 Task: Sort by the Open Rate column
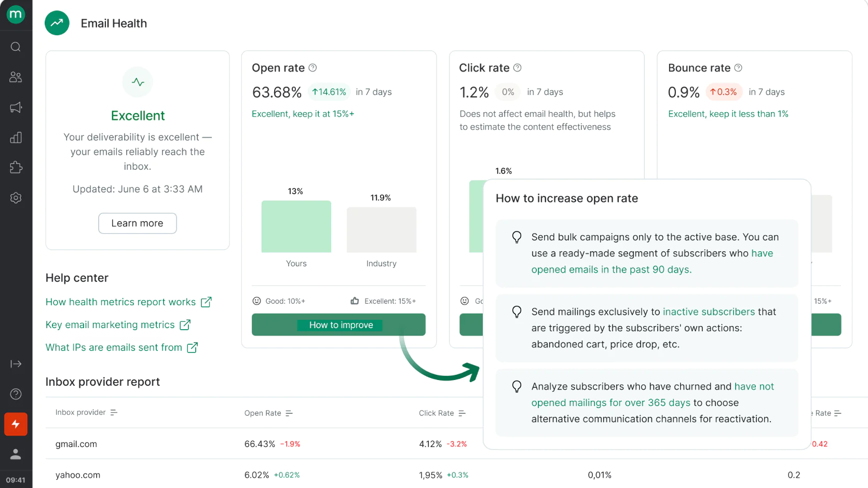click(289, 413)
